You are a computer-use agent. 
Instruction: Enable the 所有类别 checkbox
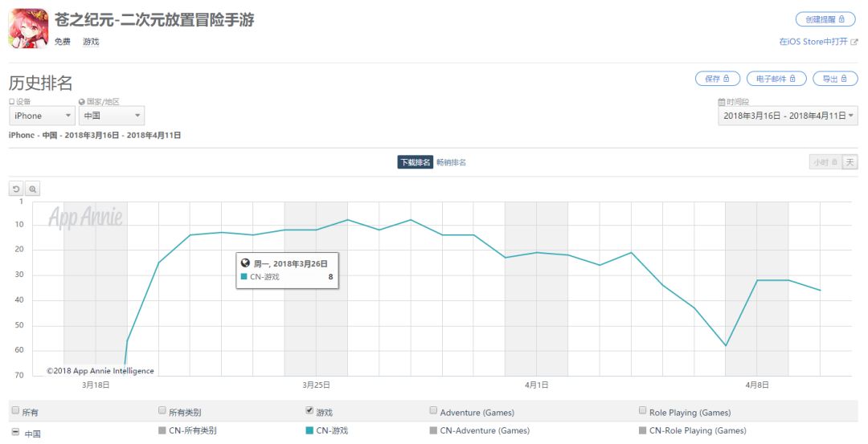click(x=162, y=410)
